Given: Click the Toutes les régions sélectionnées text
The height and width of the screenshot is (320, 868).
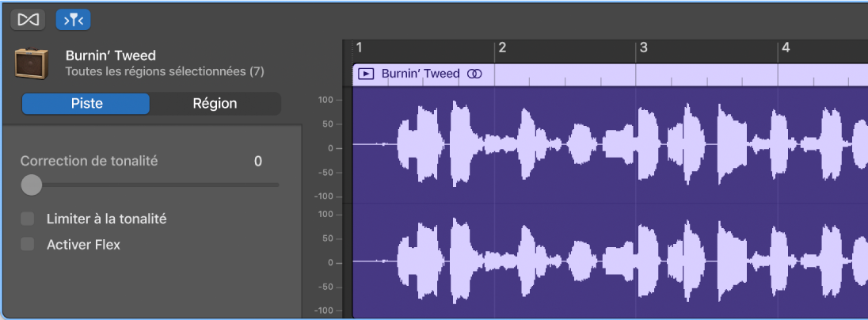Looking at the screenshot, I should (165, 71).
